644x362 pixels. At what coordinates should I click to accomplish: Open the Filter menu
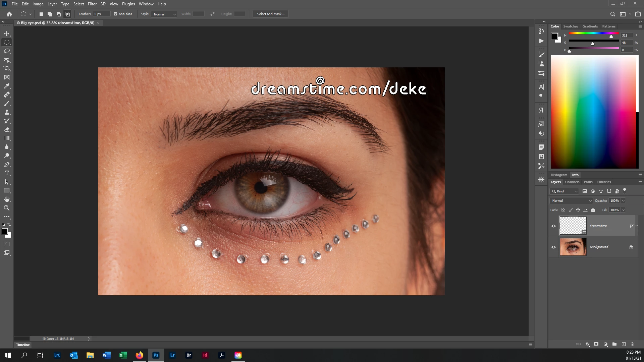coord(92,4)
